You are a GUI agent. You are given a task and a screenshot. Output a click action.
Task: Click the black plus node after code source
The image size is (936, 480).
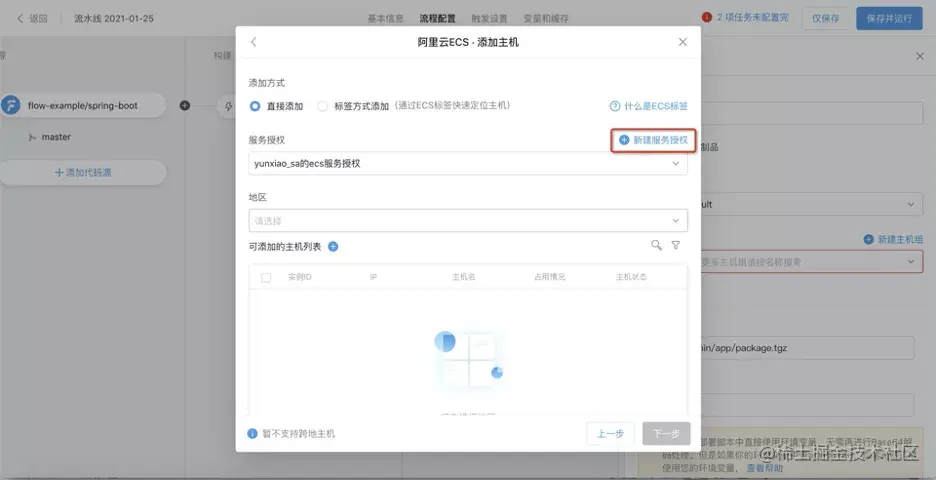185,106
